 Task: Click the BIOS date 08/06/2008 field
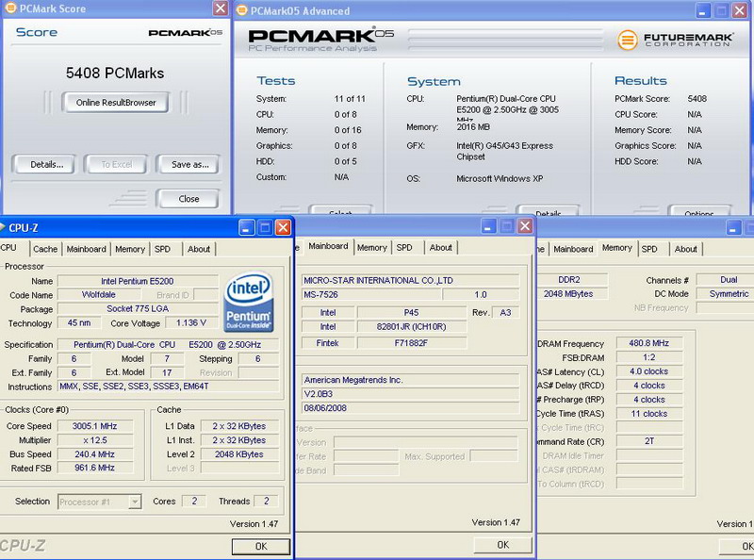[411, 408]
